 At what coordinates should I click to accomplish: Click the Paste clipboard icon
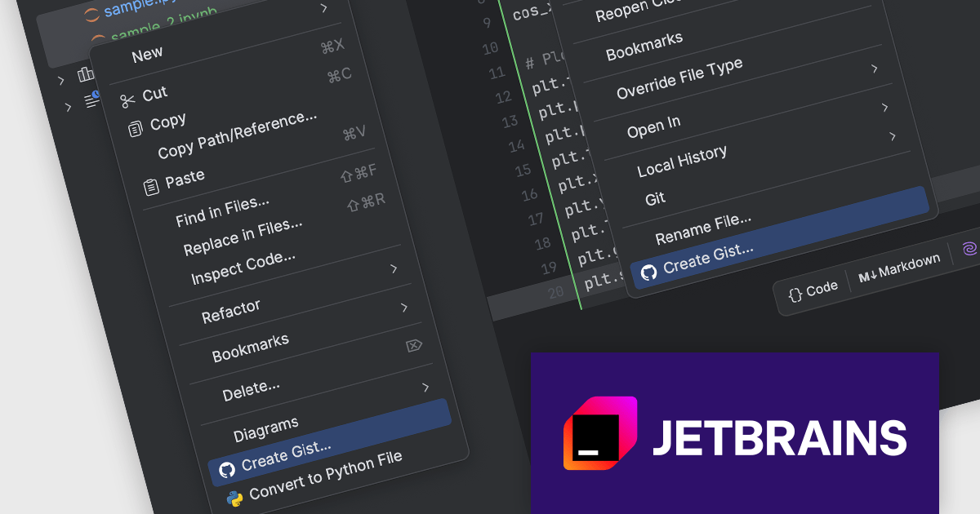pyautogui.click(x=151, y=188)
